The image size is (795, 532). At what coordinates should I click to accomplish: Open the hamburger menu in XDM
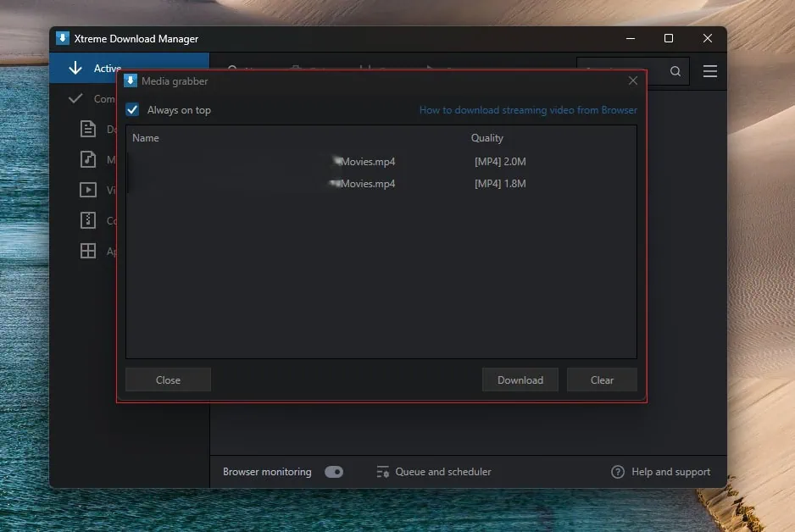tap(710, 71)
